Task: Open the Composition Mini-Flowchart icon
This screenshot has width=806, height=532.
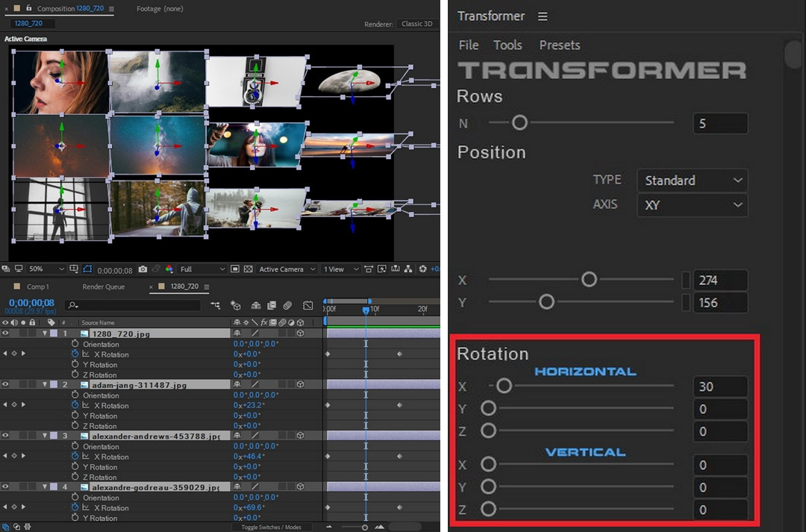Action: tap(216, 305)
